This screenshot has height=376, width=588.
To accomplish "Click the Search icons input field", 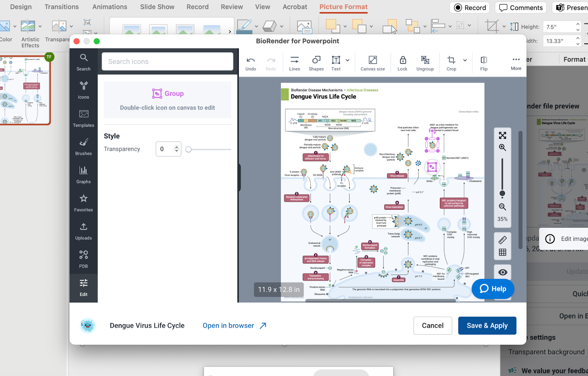I will pyautogui.click(x=167, y=61).
